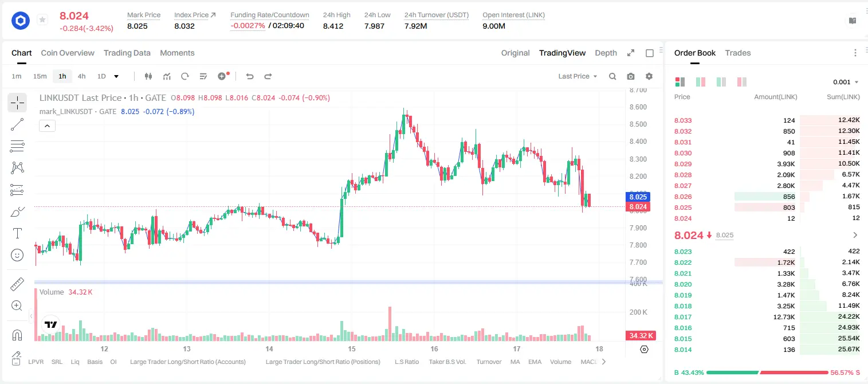Viewport: 868px width, 384px height.
Task: Open order book precision 0.001 dropdown
Action: pos(846,82)
